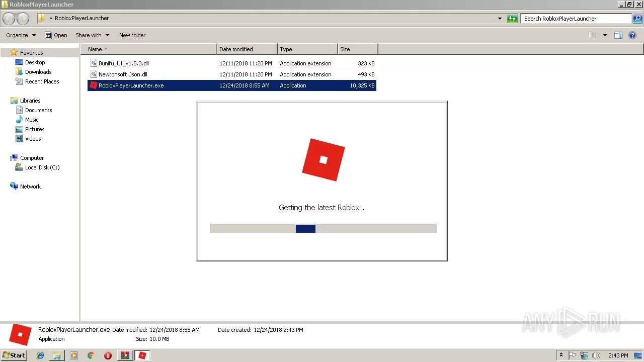Screen dimensions: 644x362
Task: Toggle the preview pane icon
Action: (618, 35)
